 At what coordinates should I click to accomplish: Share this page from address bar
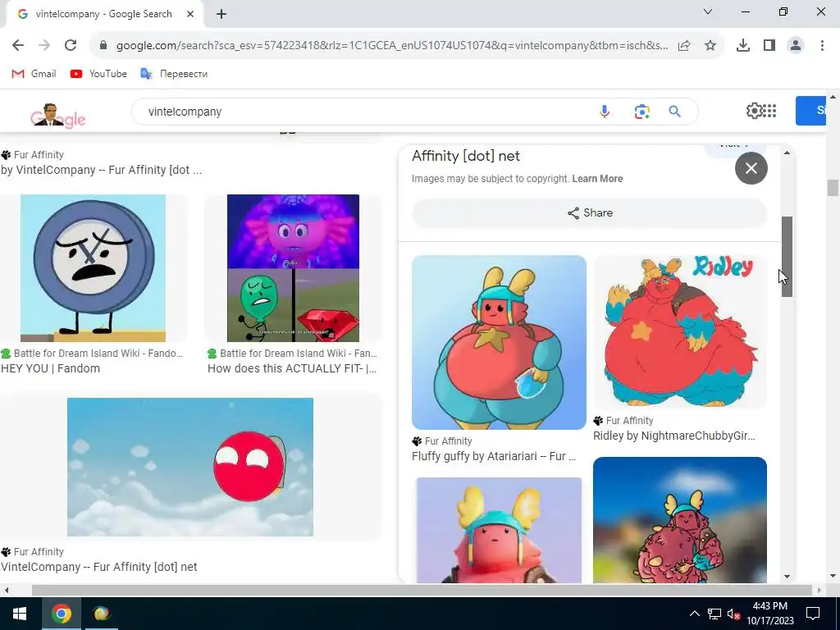coord(684,46)
